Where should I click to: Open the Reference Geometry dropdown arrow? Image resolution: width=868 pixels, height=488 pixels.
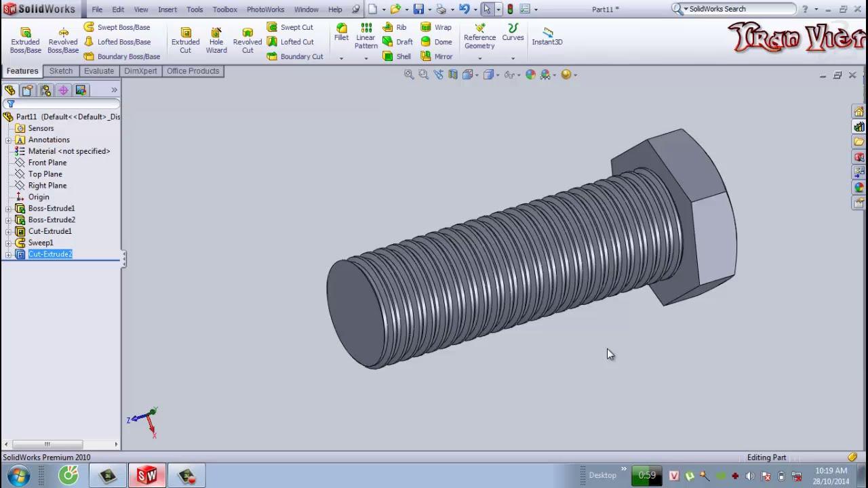click(479, 58)
